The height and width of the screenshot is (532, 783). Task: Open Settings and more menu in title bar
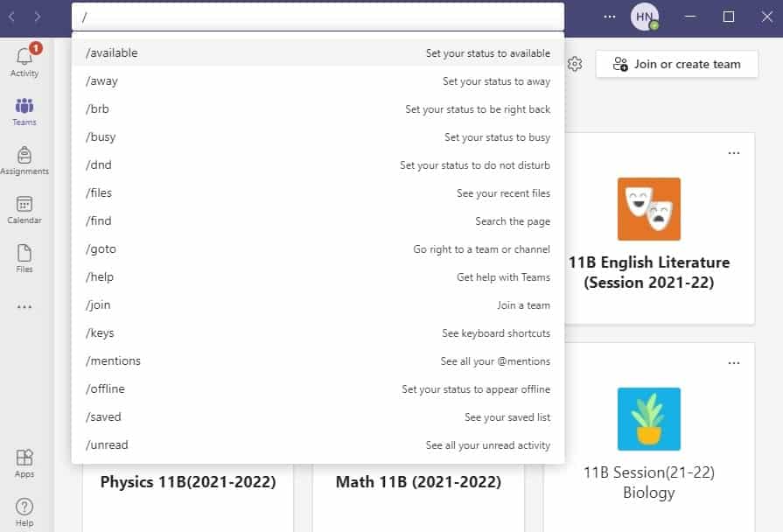pyautogui.click(x=610, y=17)
